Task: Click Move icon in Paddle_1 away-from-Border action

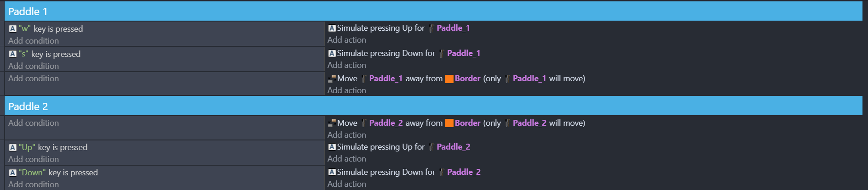Action: 332,78
